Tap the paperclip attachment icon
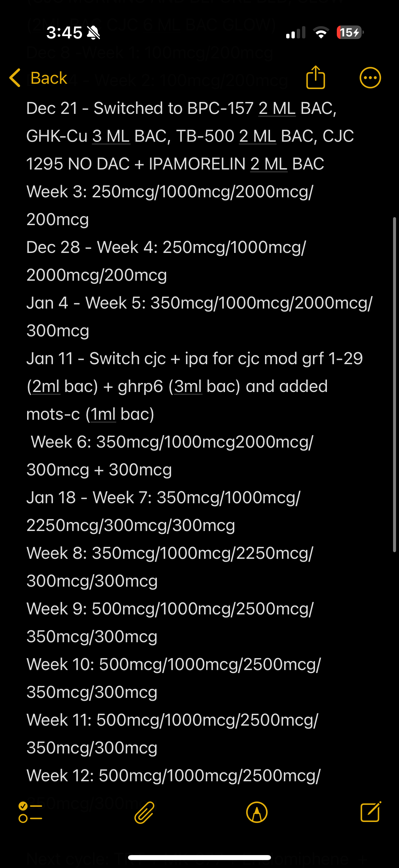 (x=145, y=812)
